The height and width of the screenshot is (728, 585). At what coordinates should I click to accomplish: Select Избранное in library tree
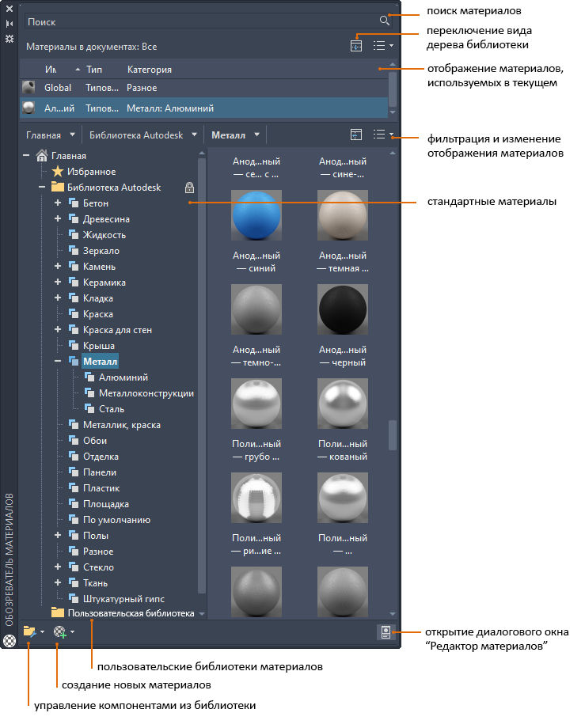[x=92, y=172]
